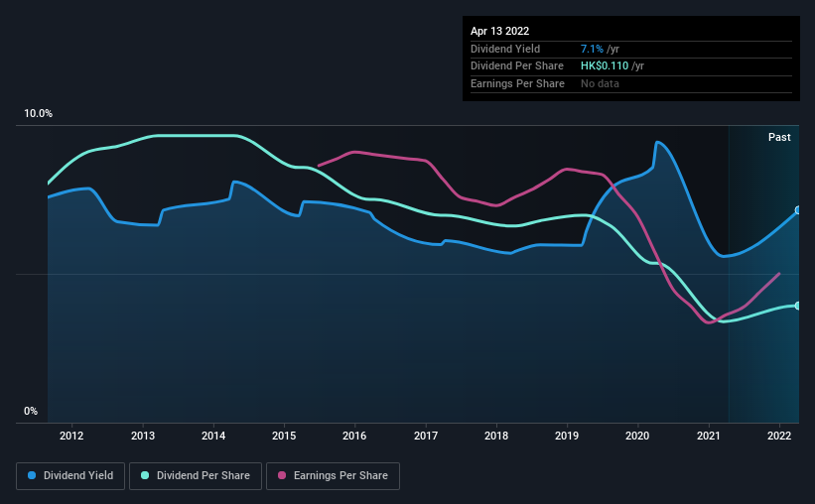This screenshot has height=504, width=815.
Task: Select the Dividend Yield end-point marker
Action: tap(798, 210)
